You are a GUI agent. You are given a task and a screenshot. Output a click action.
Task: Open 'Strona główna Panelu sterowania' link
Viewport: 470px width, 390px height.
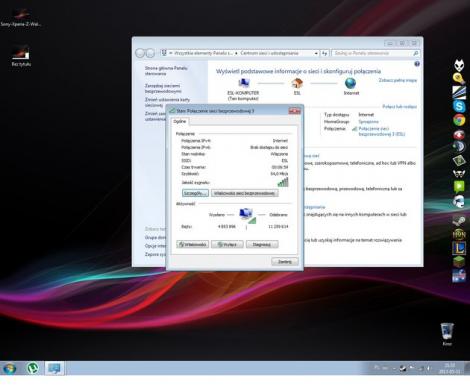pos(166,71)
